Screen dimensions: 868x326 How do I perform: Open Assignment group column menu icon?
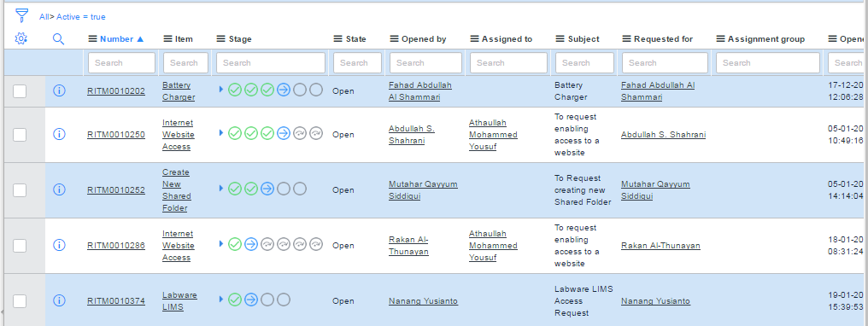pyautogui.click(x=720, y=39)
